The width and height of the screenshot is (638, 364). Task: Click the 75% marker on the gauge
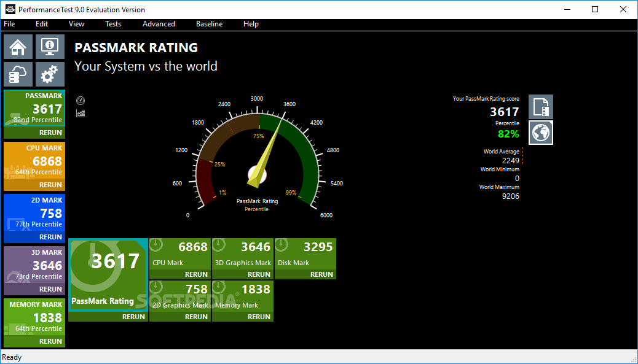tap(258, 136)
